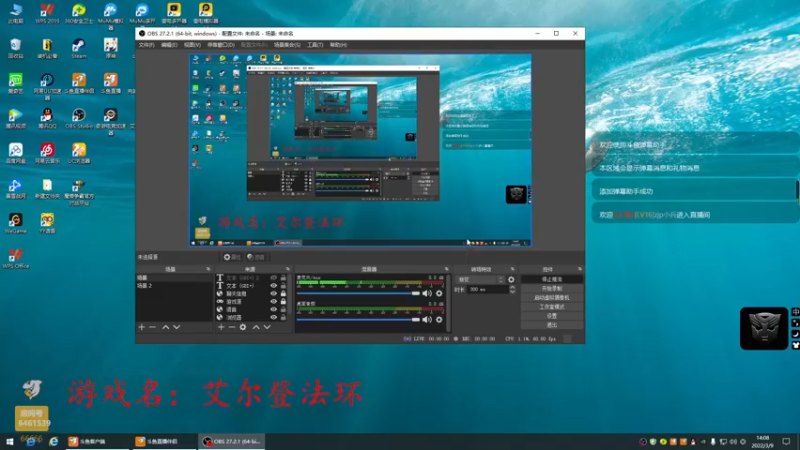Add a new scene with the plus icon
This screenshot has height=450, width=800.
tap(142, 327)
